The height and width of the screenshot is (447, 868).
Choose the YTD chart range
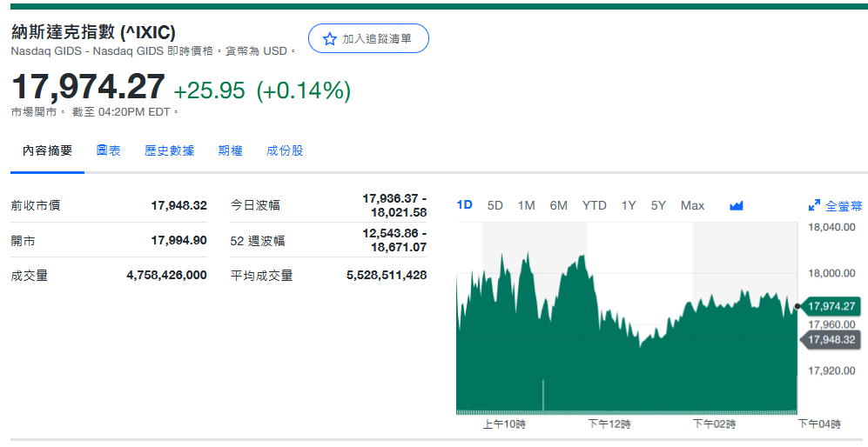tap(594, 205)
